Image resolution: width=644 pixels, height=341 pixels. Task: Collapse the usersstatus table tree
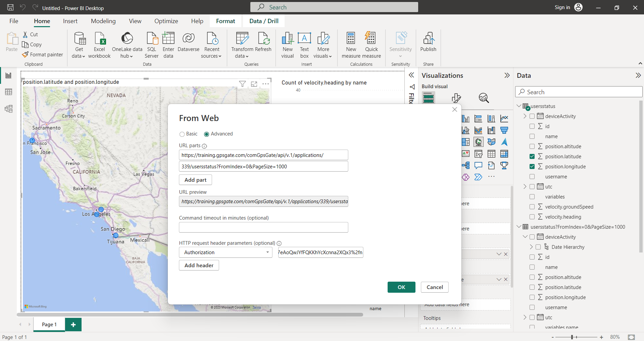click(519, 106)
